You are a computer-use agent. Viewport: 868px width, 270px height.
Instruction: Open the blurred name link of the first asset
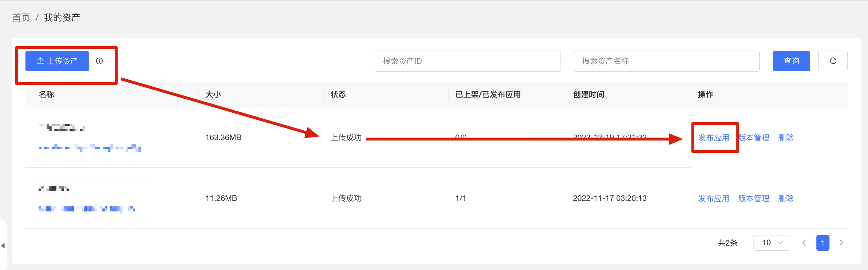point(90,148)
